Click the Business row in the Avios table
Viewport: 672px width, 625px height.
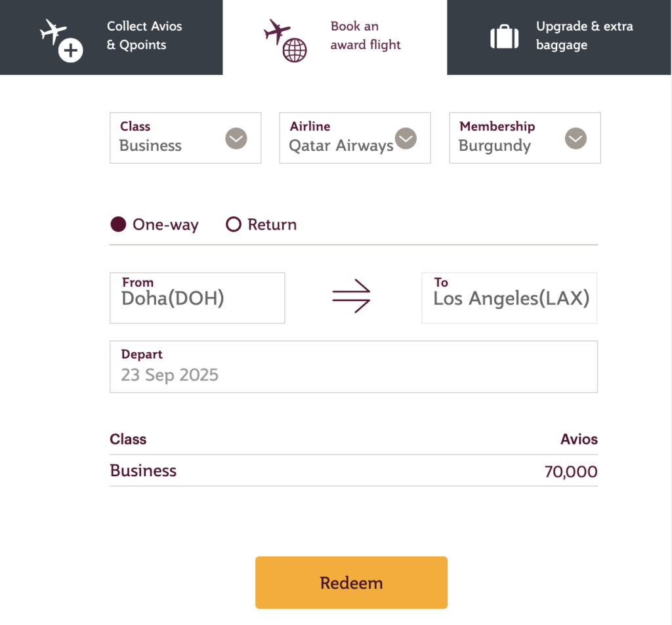tap(142, 470)
